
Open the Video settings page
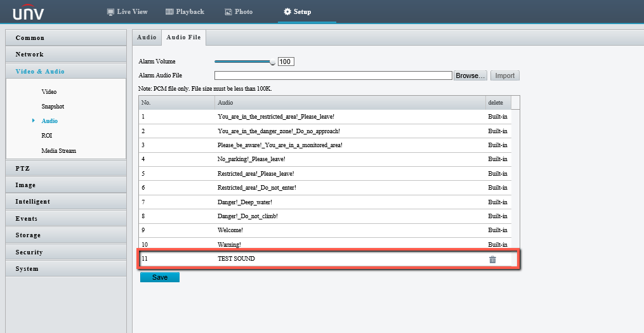coord(49,91)
